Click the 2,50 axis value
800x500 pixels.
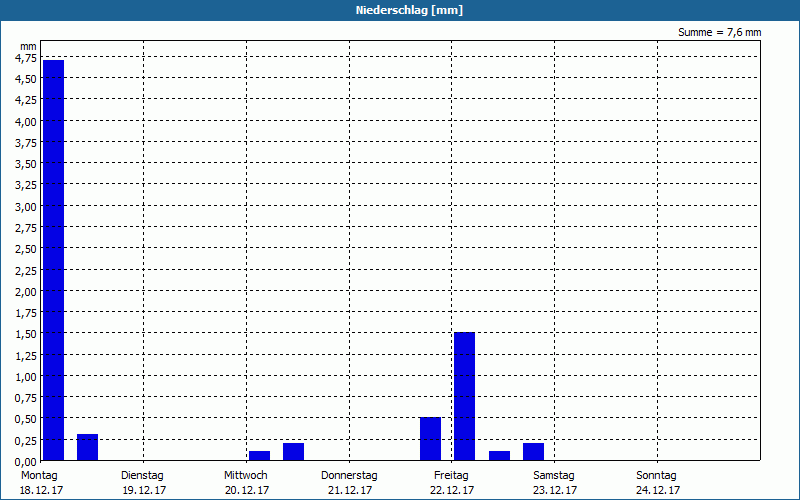pos(26,249)
